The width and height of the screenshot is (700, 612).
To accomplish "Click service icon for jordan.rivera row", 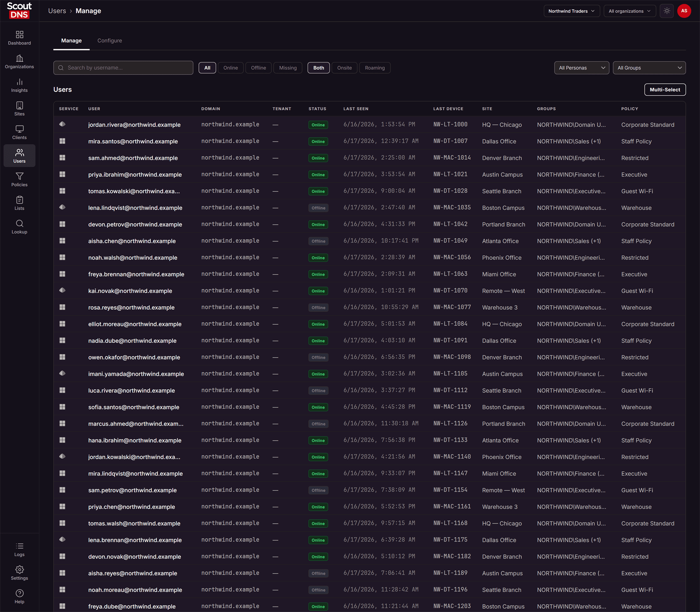I will (x=62, y=124).
